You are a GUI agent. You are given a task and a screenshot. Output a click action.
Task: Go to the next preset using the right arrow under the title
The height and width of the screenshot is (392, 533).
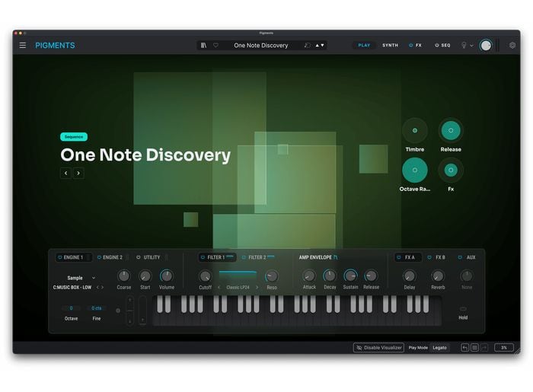(78, 173)
